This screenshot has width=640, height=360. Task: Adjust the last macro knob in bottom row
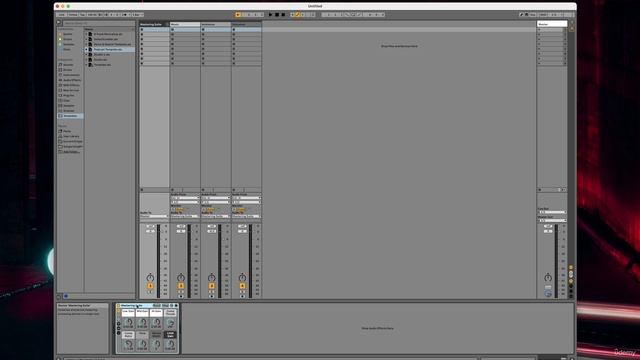170,345
